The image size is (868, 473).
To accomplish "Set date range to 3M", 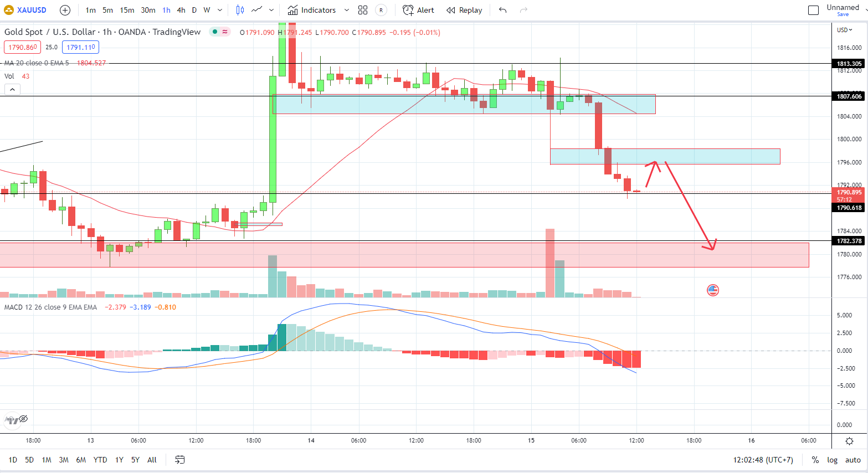I will (64, 460).
